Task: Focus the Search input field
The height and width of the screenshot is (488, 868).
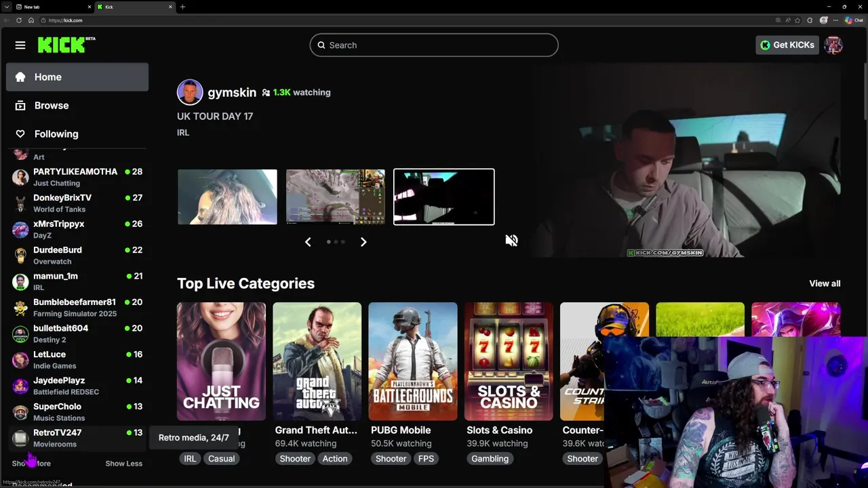Action: tap(434, 45)
